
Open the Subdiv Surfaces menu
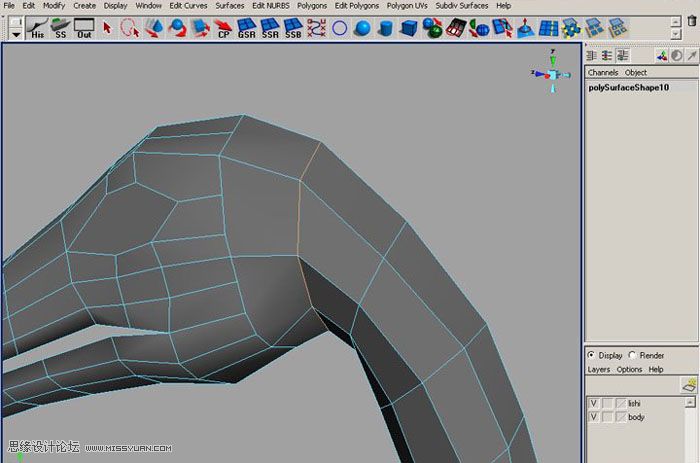tap(461, 5)
